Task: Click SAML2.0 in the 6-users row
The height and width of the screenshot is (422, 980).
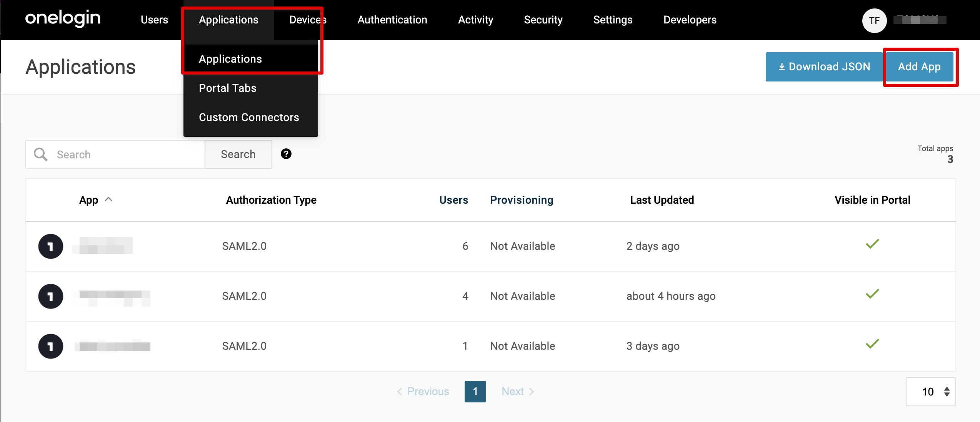Action: point(244,246)
